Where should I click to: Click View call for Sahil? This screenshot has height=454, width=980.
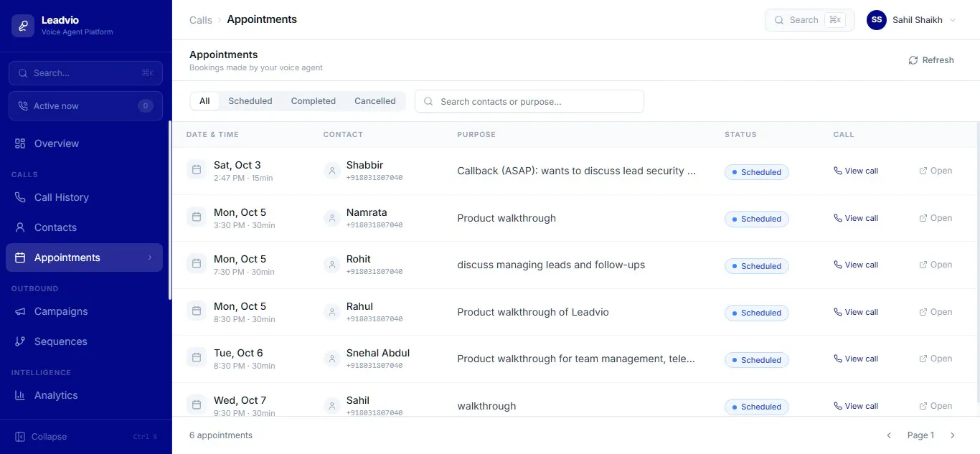coord(856,406)
